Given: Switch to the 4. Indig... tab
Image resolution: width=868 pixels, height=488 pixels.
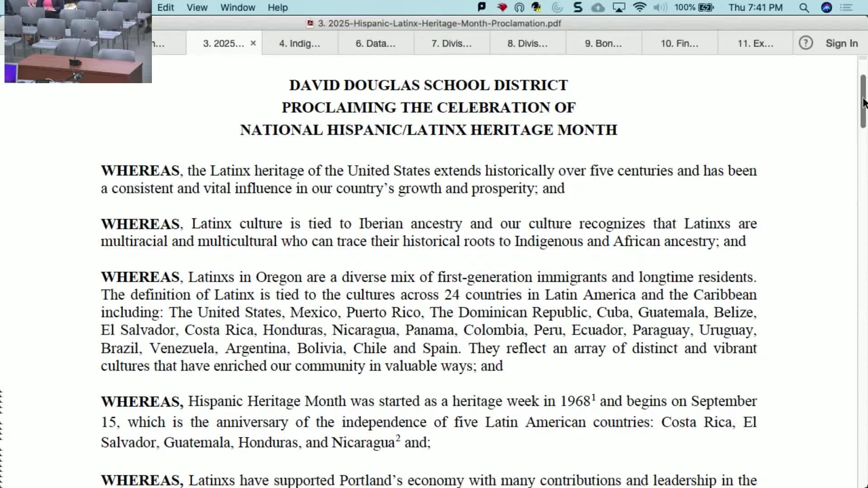Looking at the screenshot, I should coord(300,43).
